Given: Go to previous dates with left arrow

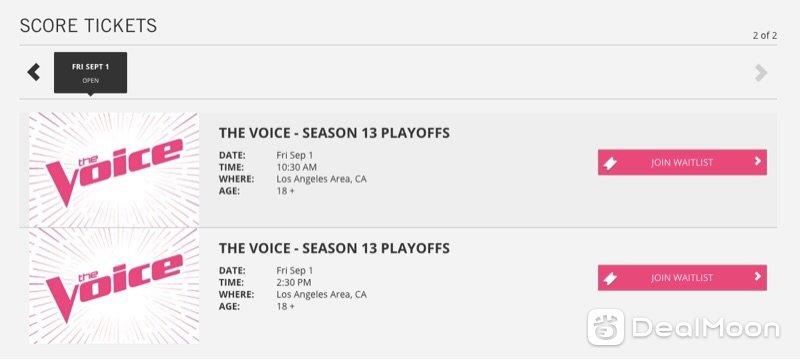Looking at the screenshot, I should click(34, 72).
